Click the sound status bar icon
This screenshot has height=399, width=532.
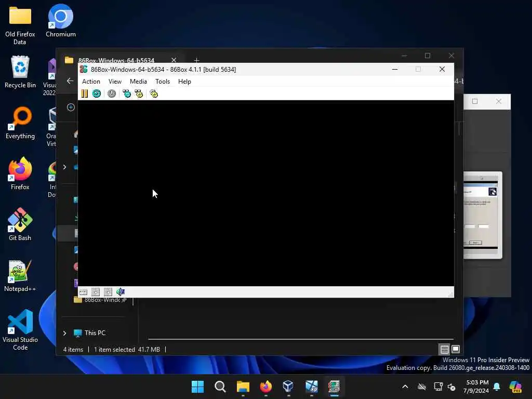pyautogui.click(x=121, y=292)
